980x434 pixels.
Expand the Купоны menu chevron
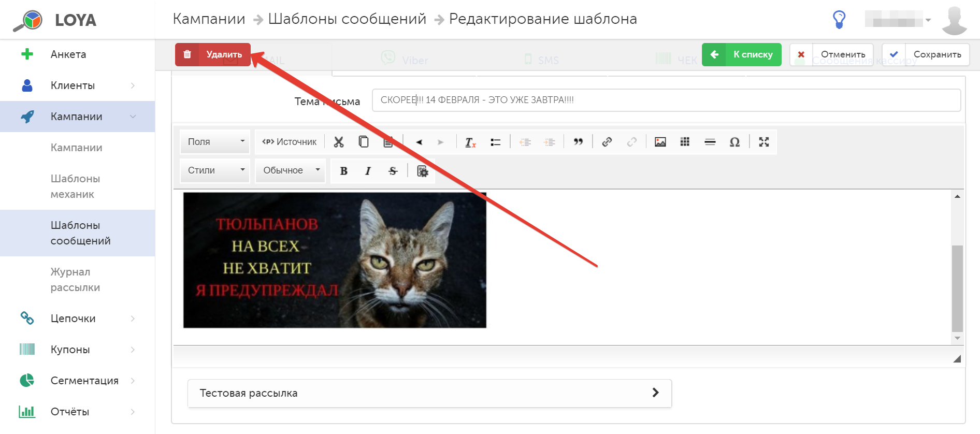(x=133, y=350)
